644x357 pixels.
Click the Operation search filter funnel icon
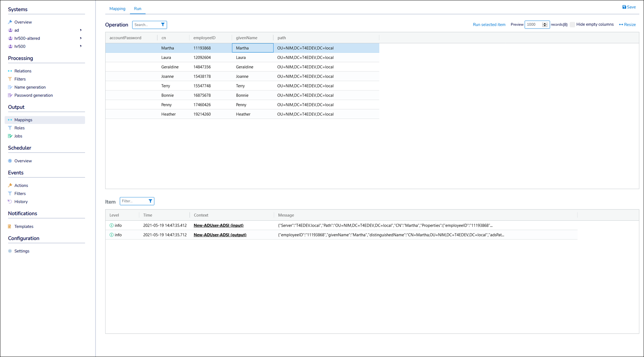tap(163, 25)
